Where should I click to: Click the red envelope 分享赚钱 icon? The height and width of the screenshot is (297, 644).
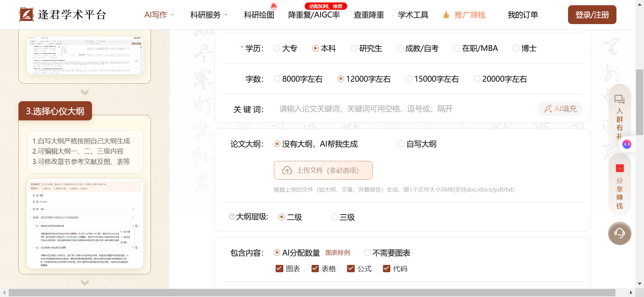tap(620, 168)
